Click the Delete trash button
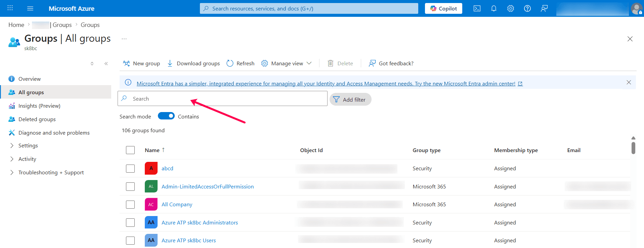Viewport: 644px width, 248px height. pyautogui.click(x=340, y=63)
